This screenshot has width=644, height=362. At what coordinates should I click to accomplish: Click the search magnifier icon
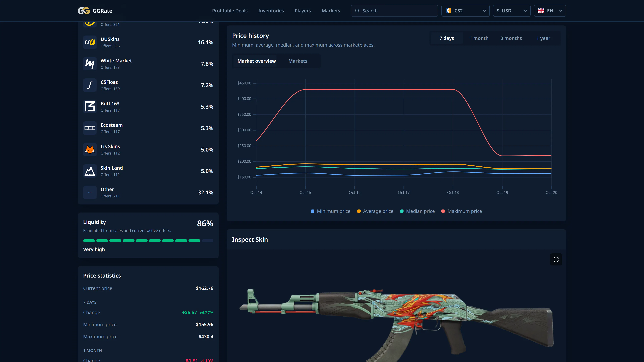tap(357, 11)
